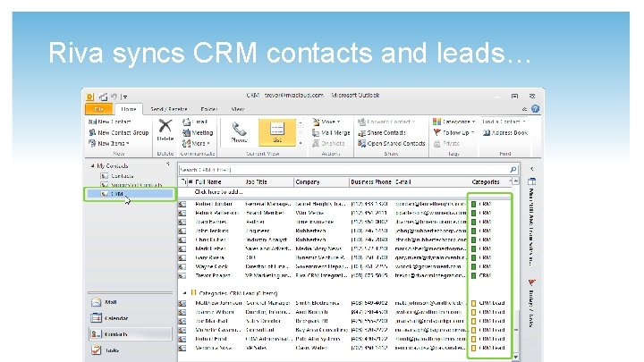Go to Tasks in navigation pane

[130, 350]
